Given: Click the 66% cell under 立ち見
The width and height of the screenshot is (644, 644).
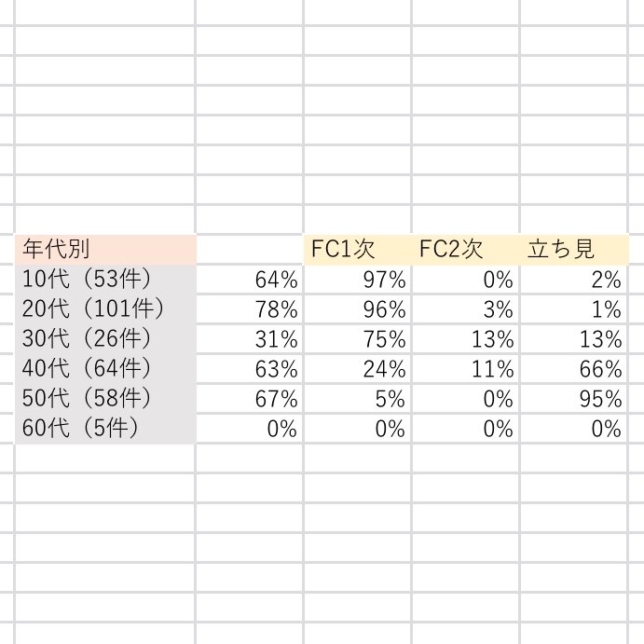Looking at the screenshot, I should 573,369.
